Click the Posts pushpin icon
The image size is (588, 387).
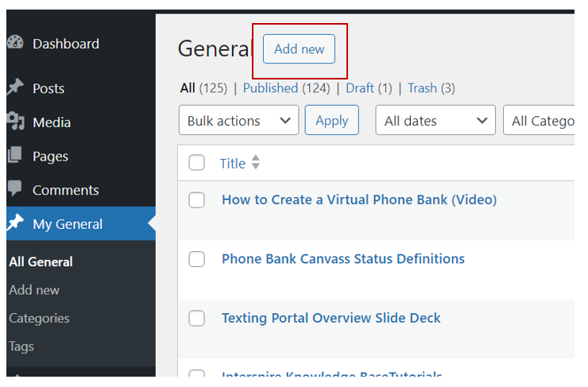[15, 87]
